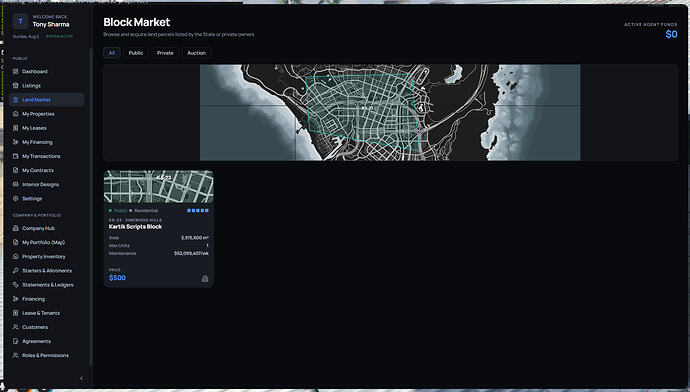Click the My Transactions icon
Screen dimensions: 690x392
click(x=16, y=156)
